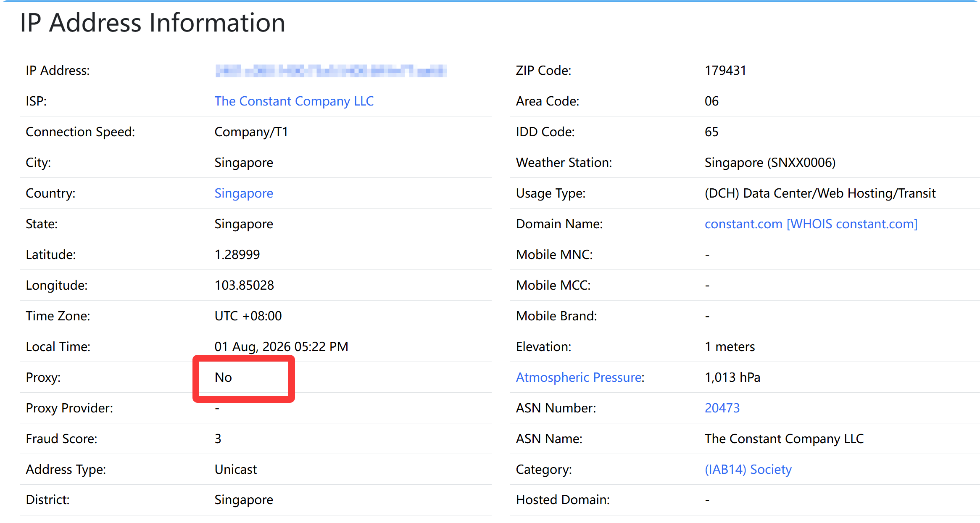Open the (IAB14) Society category link
Viewport: 980px width, 523px height.
(748, 470)
